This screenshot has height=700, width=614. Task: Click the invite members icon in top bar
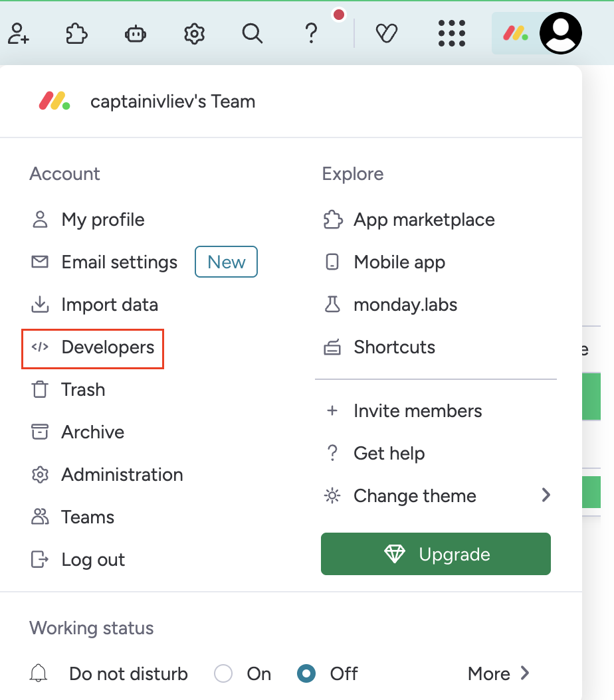(19, 33)
